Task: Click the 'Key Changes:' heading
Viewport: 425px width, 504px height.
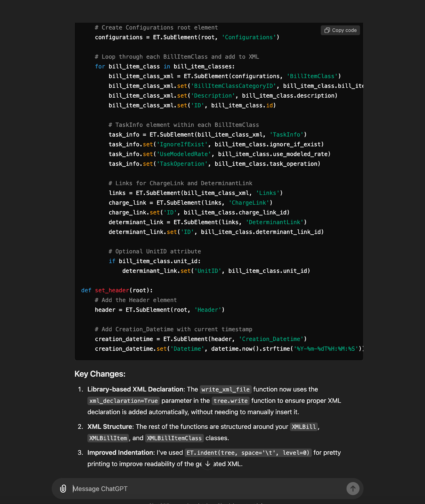Action: click(x=100, y=374)
